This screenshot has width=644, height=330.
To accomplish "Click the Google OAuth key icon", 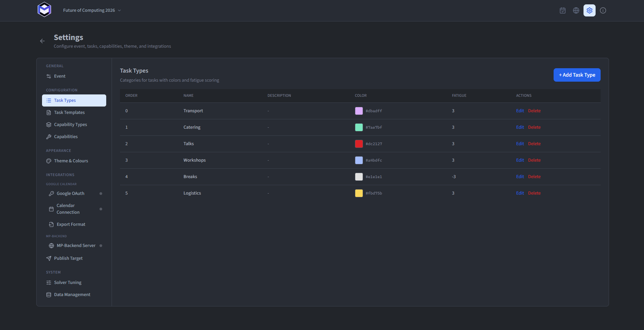I will pos(51,194).
